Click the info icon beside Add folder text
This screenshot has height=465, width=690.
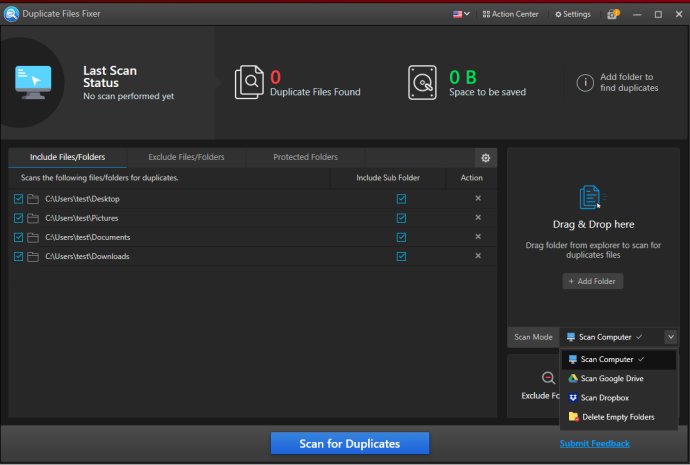click(585, 82)
